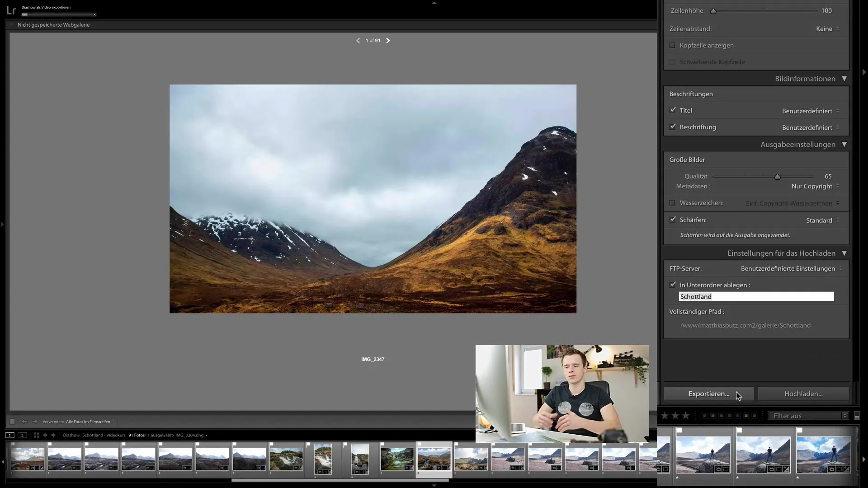868x488 pixels.
Task: Click Schottland subfolder input field
Action: [756, 296]
